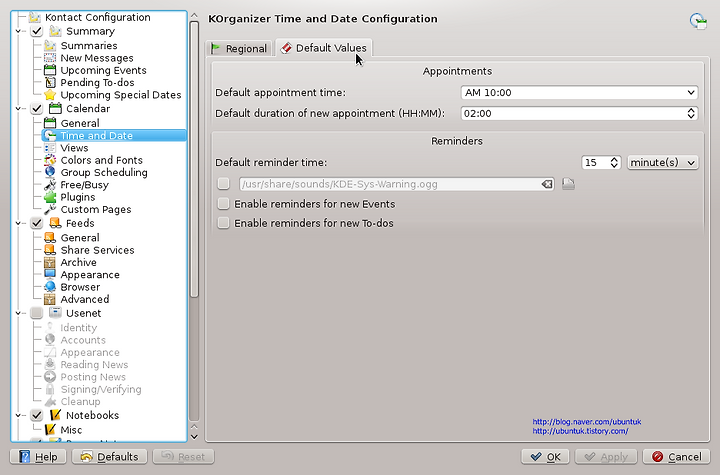
Task: Click the Summary folder icon
Action: coord(55,31)
